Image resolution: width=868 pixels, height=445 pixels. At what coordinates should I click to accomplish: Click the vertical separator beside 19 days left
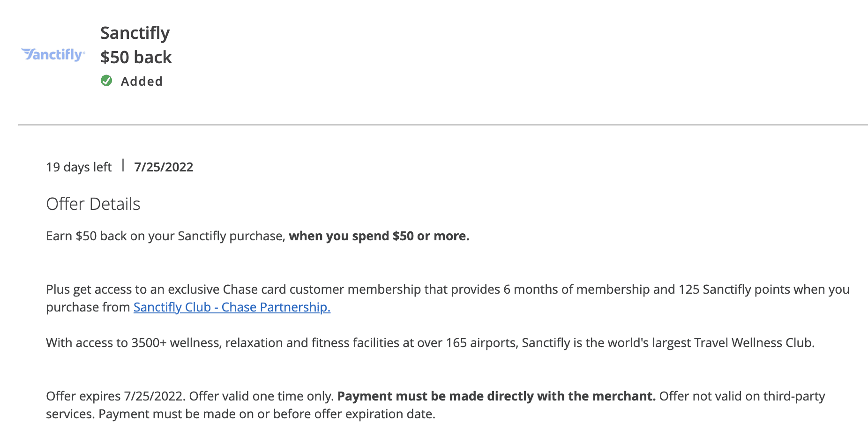click(x=123, y=165)
